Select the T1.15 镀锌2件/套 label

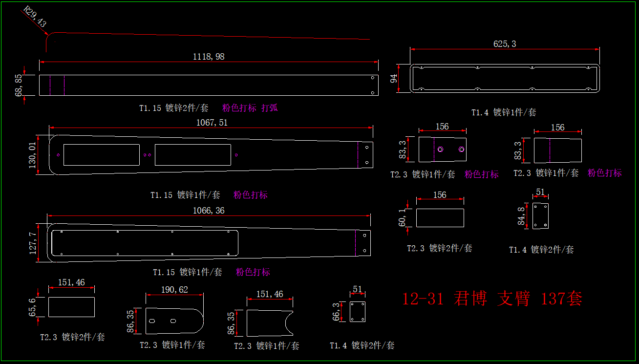coord(174,108)
